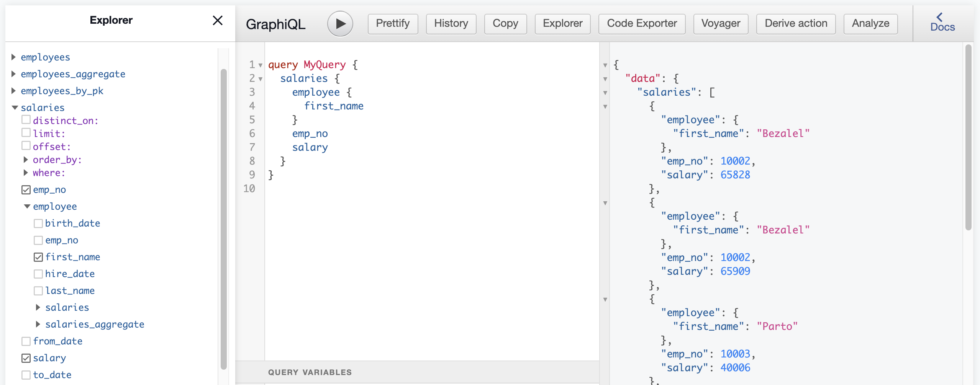980x385 pixels.
Task: Collapse the nested employee field
Action: point(27,206)
